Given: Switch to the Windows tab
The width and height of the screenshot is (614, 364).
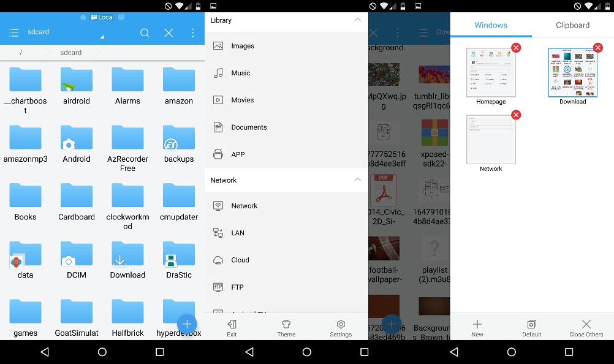Looking at the screenshot, I should point(491,25).
